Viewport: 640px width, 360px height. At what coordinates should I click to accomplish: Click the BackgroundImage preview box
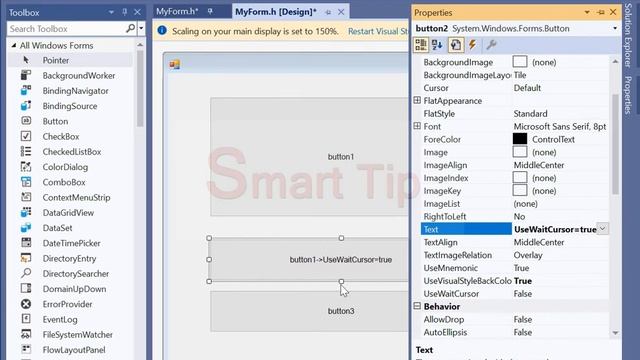520,62
